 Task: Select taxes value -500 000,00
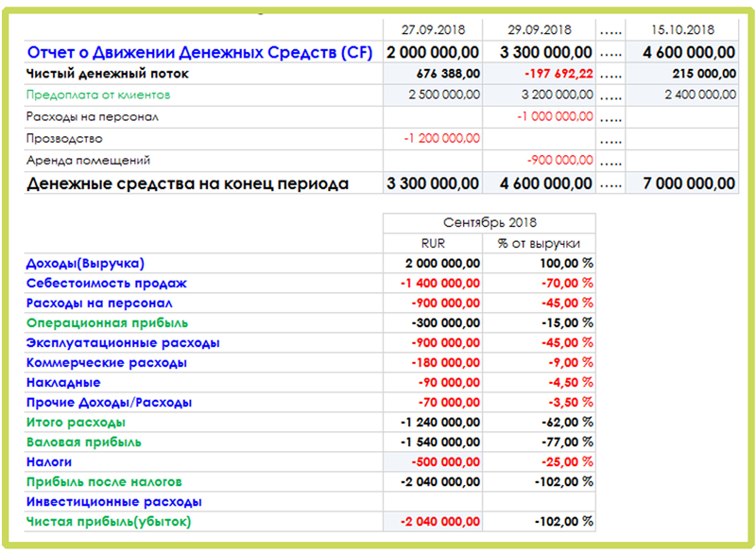pos(433,462)
